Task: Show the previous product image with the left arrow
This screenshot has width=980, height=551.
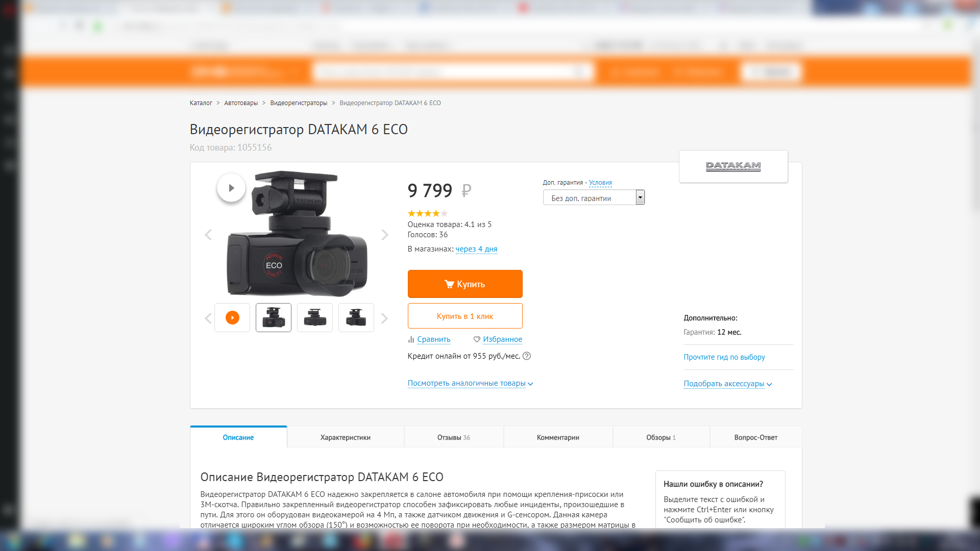Action: (x=208, y=235)
